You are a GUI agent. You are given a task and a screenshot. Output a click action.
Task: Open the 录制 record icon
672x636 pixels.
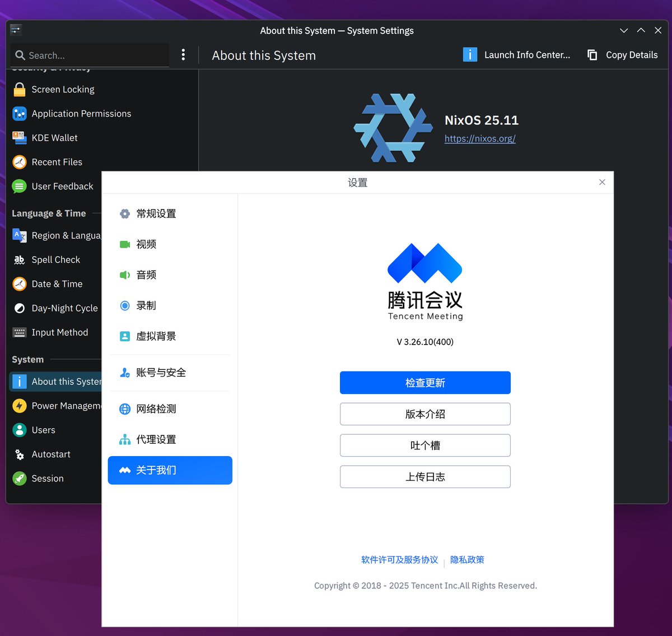click(125, 305)
